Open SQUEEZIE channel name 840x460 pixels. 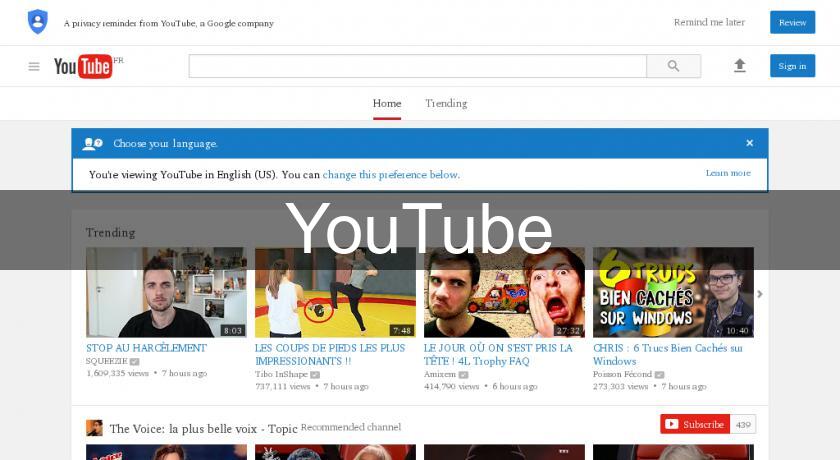[x=107, y=361]
